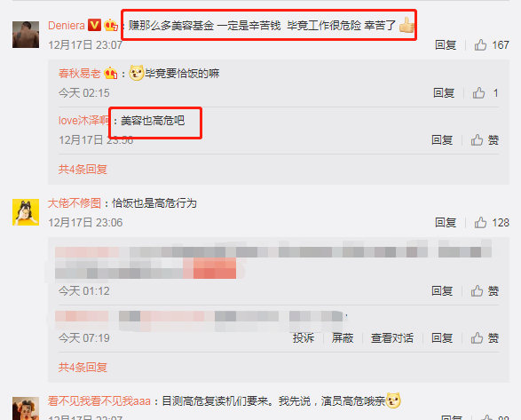Reply to Deniera's comment
Viewport: 521px width, 420px height.
click(x=446, y=45)
